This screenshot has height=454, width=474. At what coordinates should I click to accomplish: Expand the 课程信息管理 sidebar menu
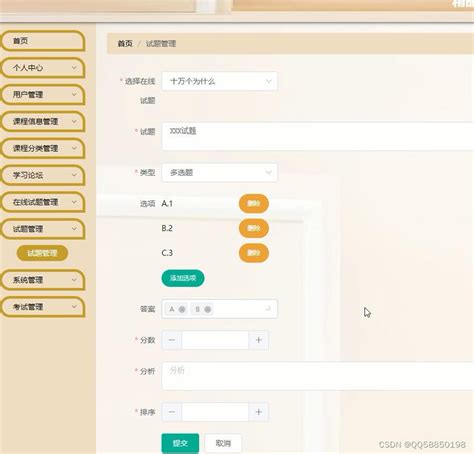43,121
